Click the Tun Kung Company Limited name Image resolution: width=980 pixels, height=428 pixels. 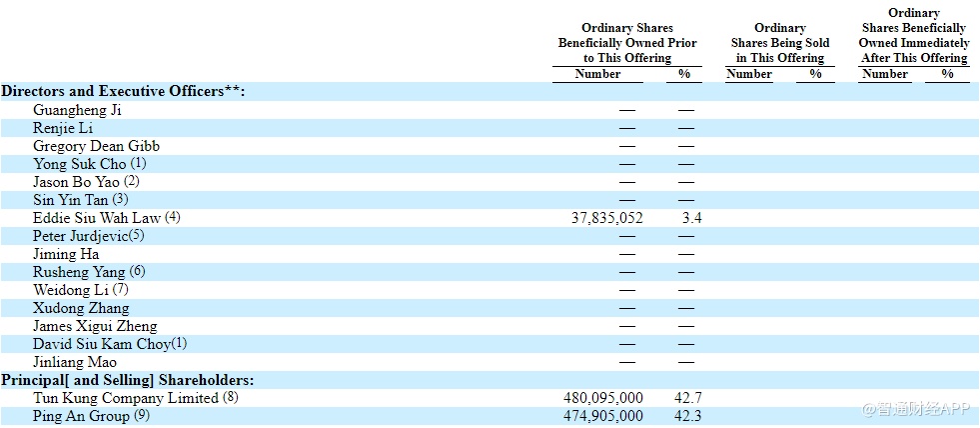point(125,398)
